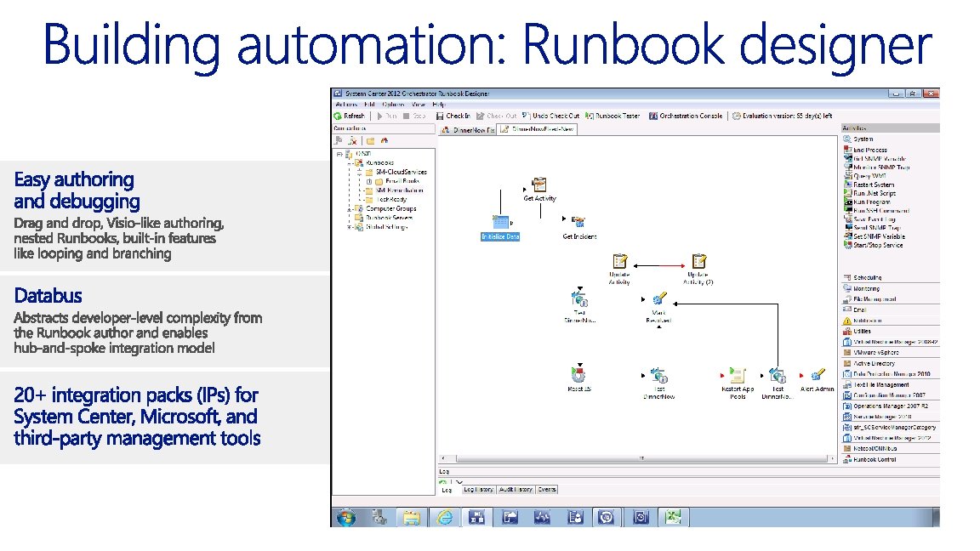This screenshot has height=551, width=980.
Task: Click Undo Check Out in toolbar
Action: 550,116
